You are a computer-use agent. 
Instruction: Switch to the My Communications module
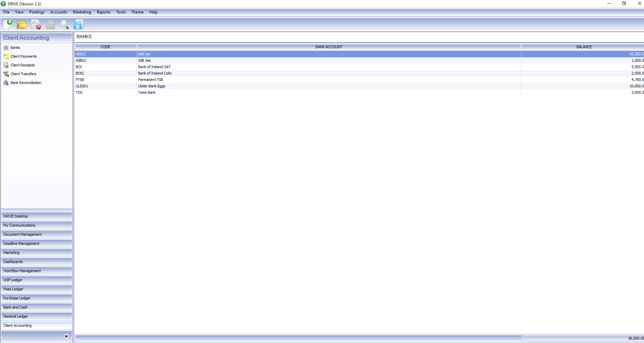pyautogui.click(x=36, y=225)
